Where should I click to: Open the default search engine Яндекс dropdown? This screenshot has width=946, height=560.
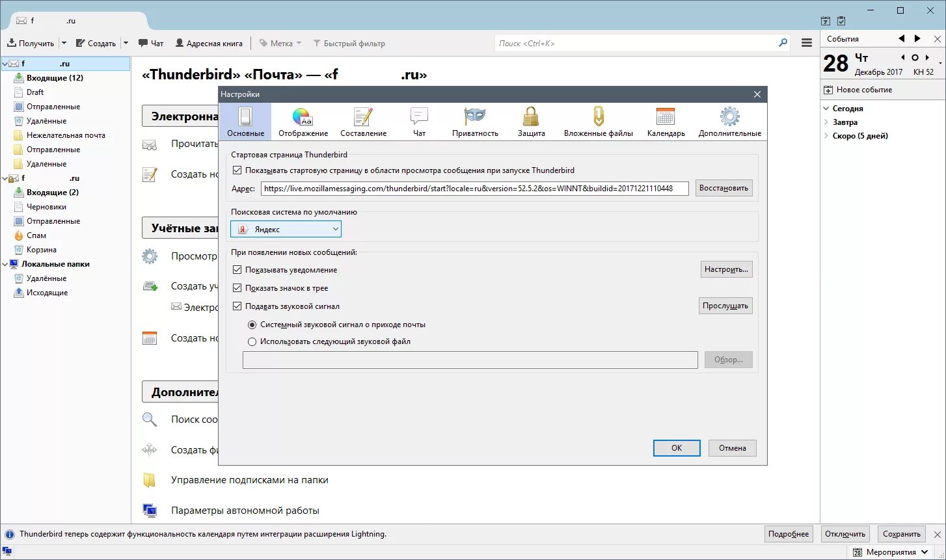[x=286, y=229]
